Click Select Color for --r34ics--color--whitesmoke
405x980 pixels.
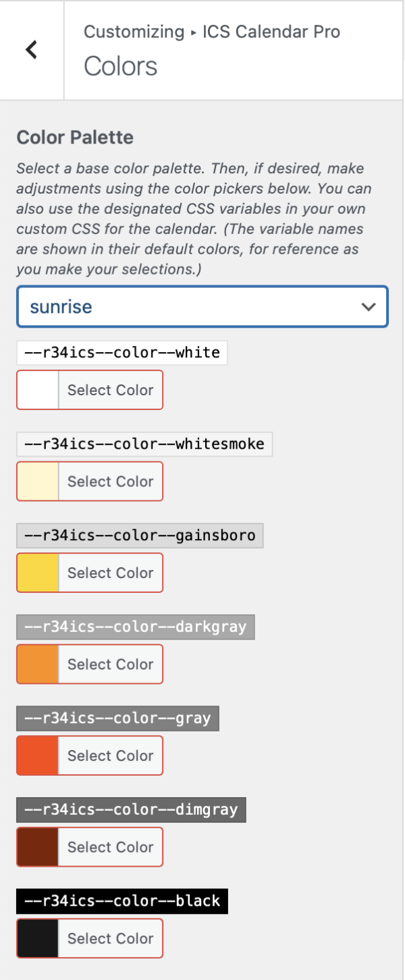(110, 481)
